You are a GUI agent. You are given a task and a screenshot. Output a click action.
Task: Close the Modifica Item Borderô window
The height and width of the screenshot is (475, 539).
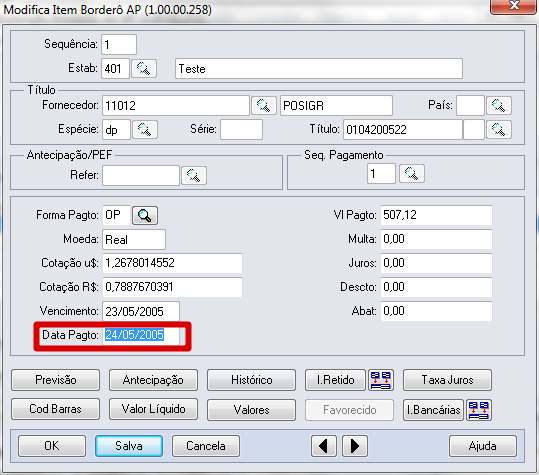pos(514,6)
